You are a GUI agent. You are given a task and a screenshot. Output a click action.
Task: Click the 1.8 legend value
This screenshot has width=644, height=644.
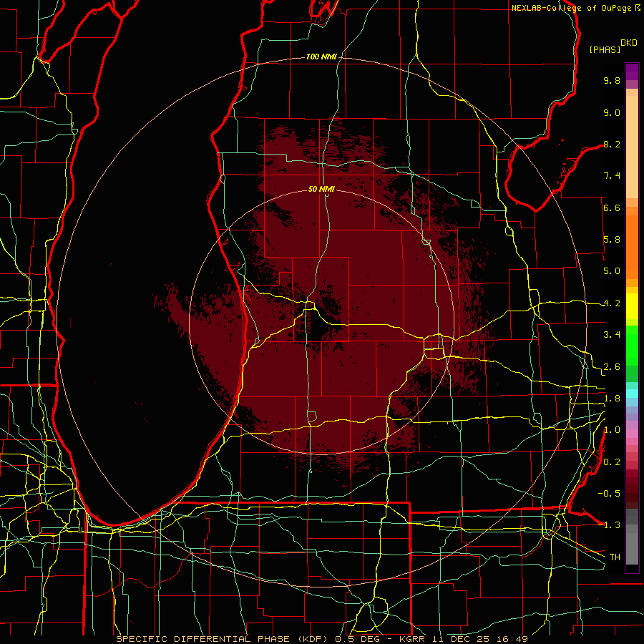tap(612, 399)
